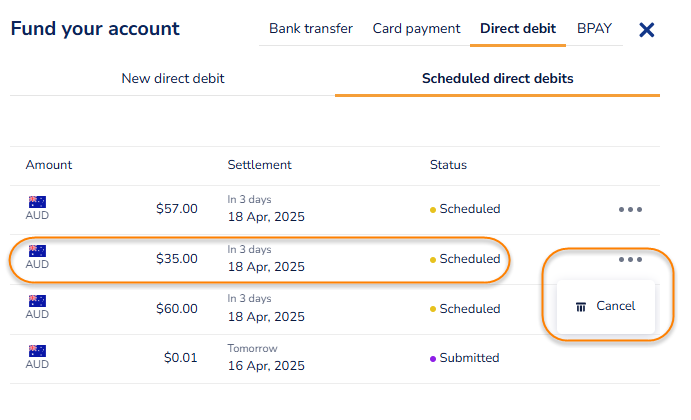The image size is (691, 420).
Task: Go to the New direct debit tab
Action: 173,78
